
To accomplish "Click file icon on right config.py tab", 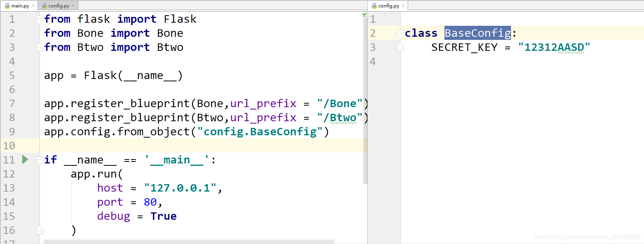I will [x=374, y=6].
